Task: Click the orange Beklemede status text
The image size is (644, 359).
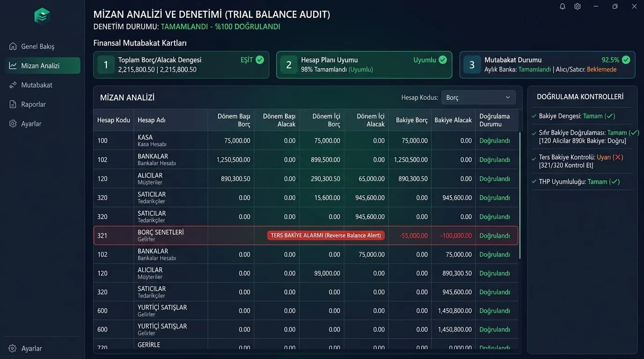Action: [x=601, y=70]
